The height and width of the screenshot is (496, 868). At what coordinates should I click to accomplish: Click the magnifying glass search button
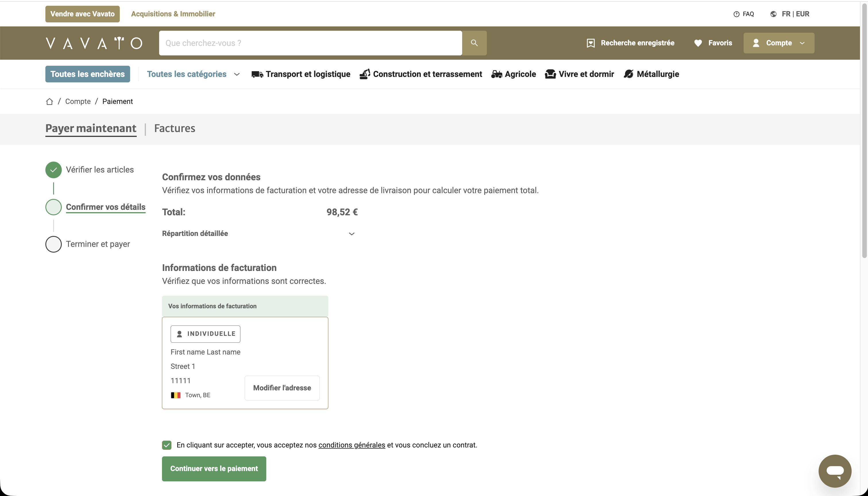click(x=474, y=43)
